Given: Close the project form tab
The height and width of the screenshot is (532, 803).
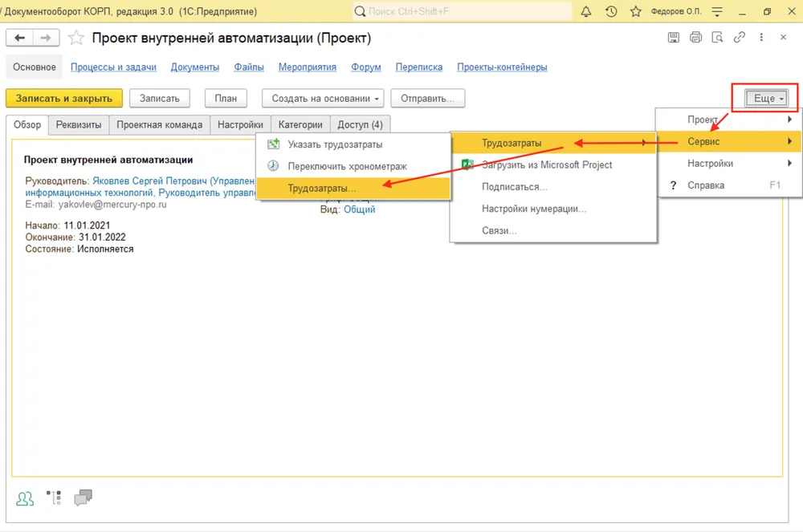Looking at the screenshot, I should pyautogui.click(x=783, y=38).
